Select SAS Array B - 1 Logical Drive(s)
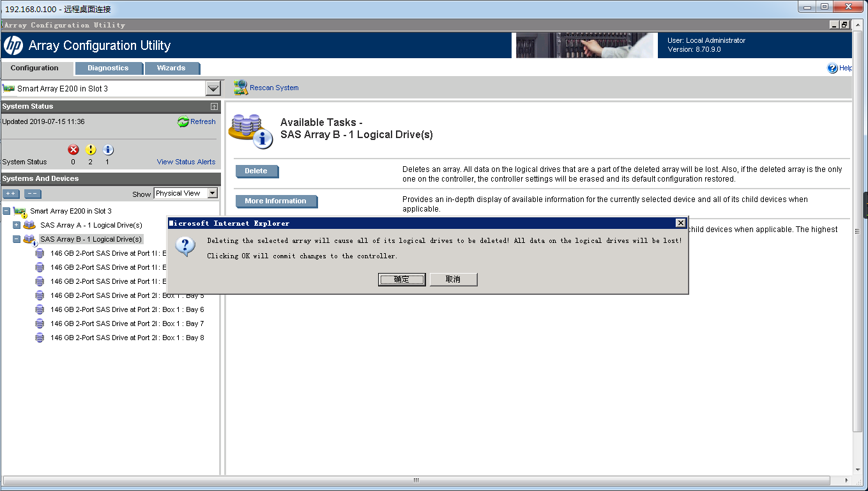Image resolution: width=868 pixels, height=491 pixels. [91, 239]
